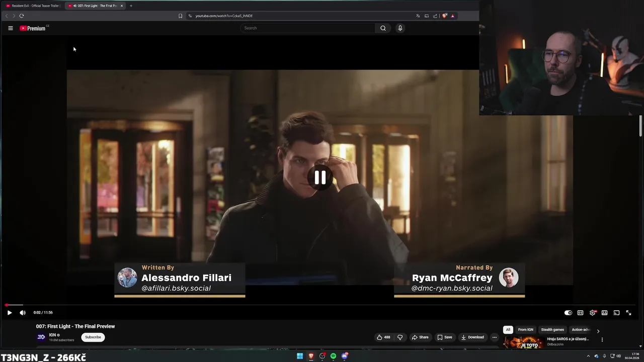
Task: Go to YouTube Premium home logo
Action: (x=33, y=28)
